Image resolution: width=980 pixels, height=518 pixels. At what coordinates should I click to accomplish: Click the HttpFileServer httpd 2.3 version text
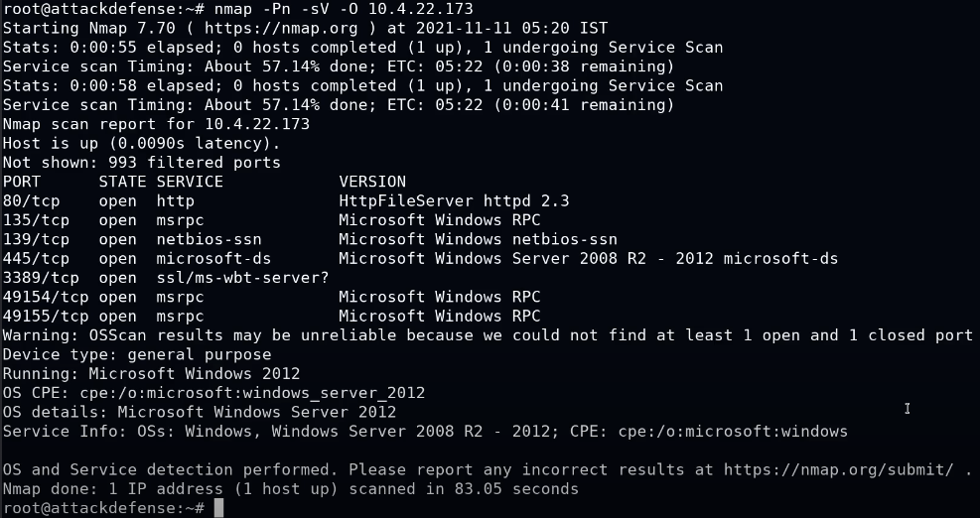pos(454,200)
